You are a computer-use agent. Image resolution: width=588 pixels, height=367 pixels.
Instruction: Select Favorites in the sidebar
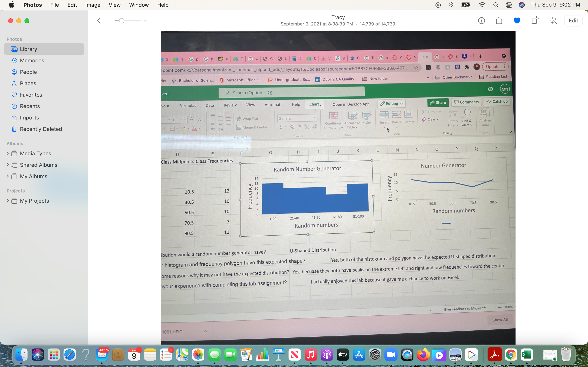(x=31, y=95)
